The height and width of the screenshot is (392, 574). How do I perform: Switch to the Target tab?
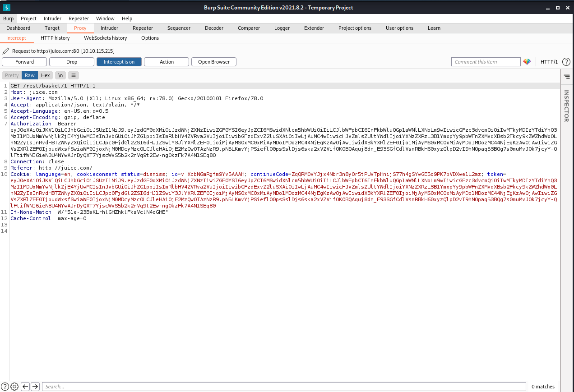(x=52, y=28)
